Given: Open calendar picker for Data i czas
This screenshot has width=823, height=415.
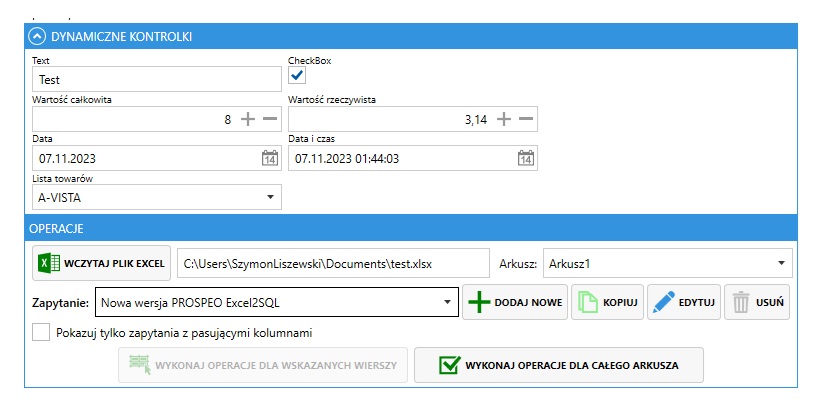Looking at the screenshot, I should point(525,158).
